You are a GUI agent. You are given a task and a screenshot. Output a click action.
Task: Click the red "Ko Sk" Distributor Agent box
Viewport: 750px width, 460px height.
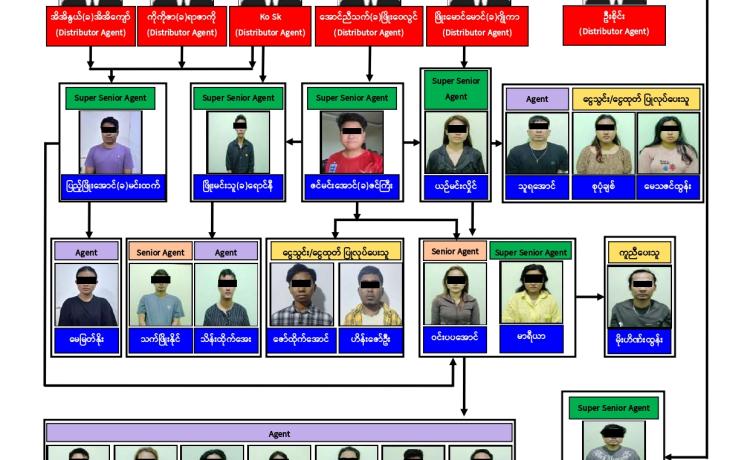(270, 25)
